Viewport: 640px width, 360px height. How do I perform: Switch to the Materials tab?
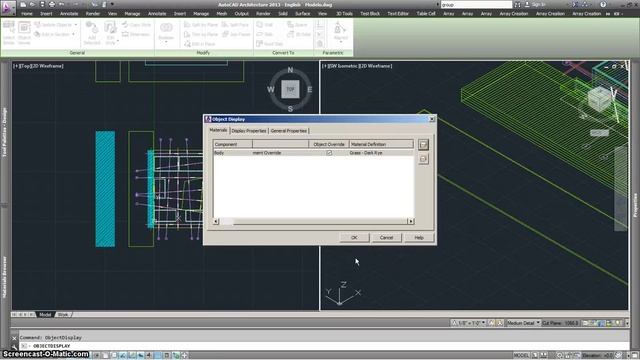coord(218,130)
